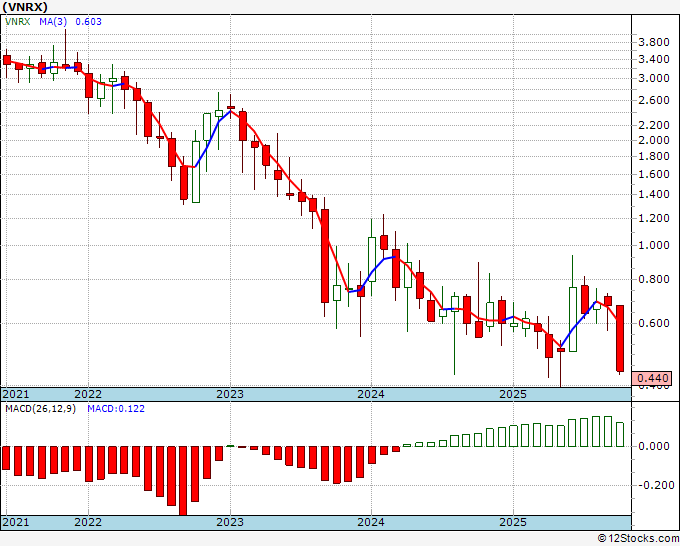The image size is (680, 546).
Task: Click the 0.000 MACD axis label
Action: [654, 446]
